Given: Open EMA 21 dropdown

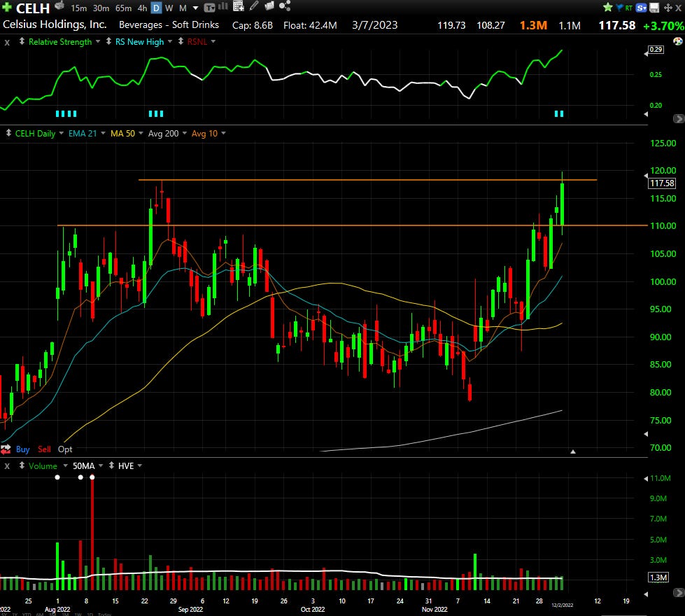Looking at the screenshot, I should (103, 133).
